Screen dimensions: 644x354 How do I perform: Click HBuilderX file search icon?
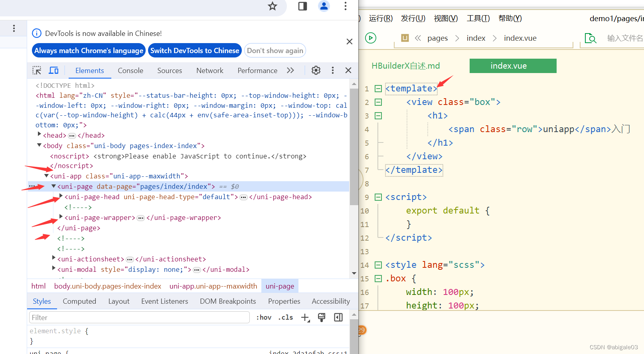590,38
